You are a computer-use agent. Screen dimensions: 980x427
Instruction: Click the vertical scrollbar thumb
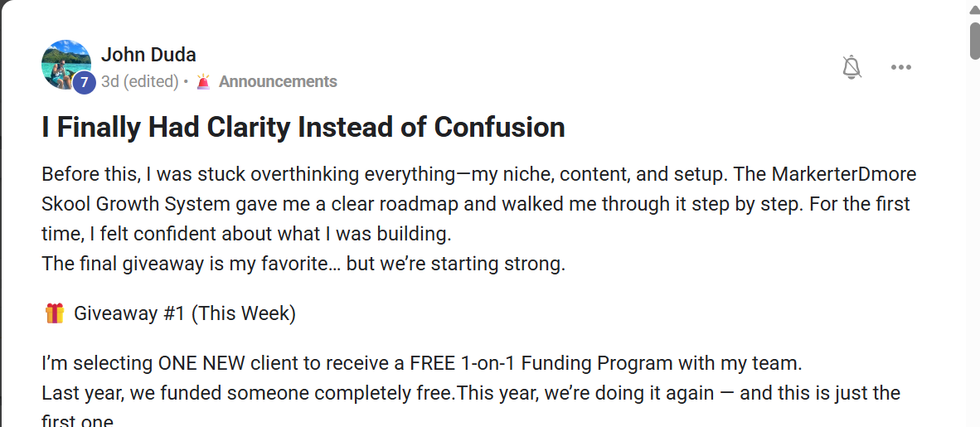[x=974, y=39]
